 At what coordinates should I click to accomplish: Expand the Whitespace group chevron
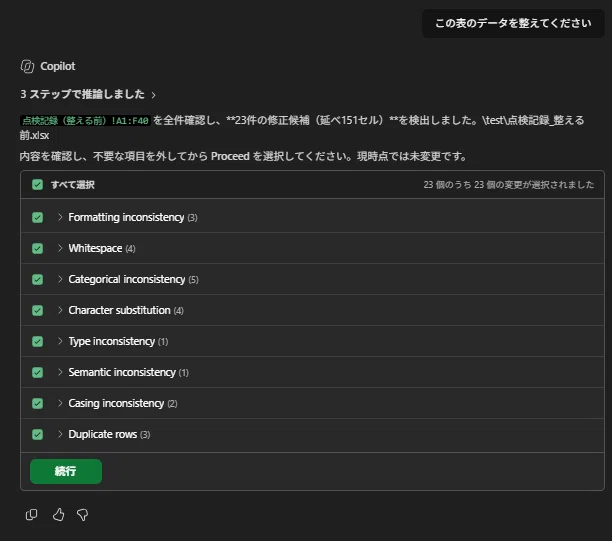point(60,248)
